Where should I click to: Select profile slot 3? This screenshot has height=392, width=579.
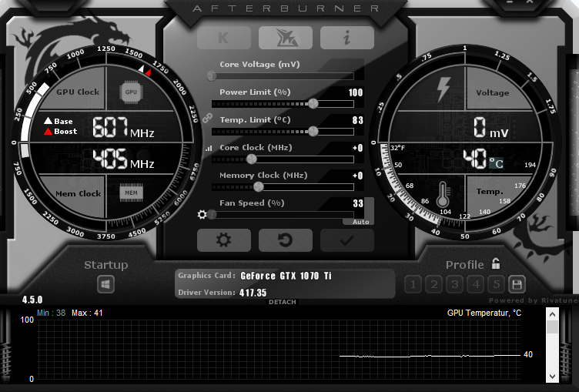455,284
